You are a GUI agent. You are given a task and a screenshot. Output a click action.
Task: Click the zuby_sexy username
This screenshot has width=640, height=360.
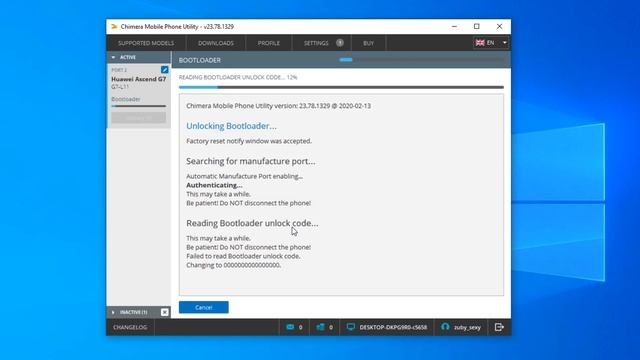[467, 327]
